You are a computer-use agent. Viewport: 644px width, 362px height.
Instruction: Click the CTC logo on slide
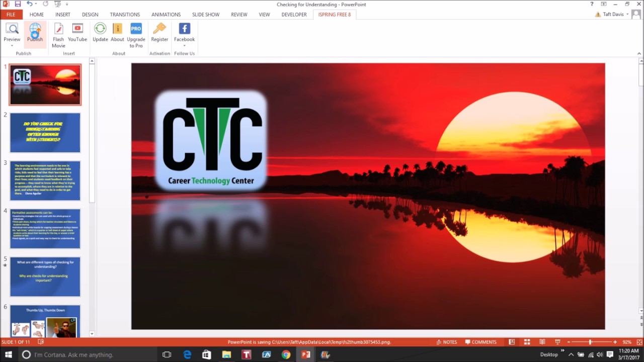[211, 141]
